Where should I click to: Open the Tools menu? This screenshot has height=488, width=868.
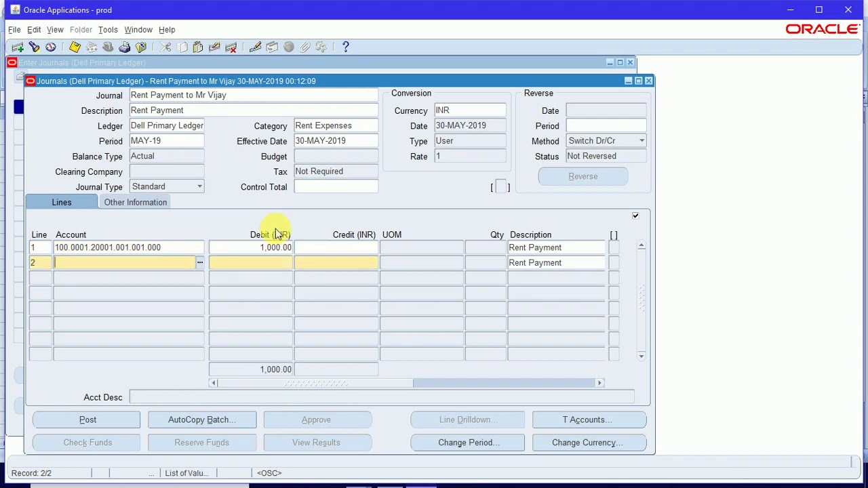[108, 30]
